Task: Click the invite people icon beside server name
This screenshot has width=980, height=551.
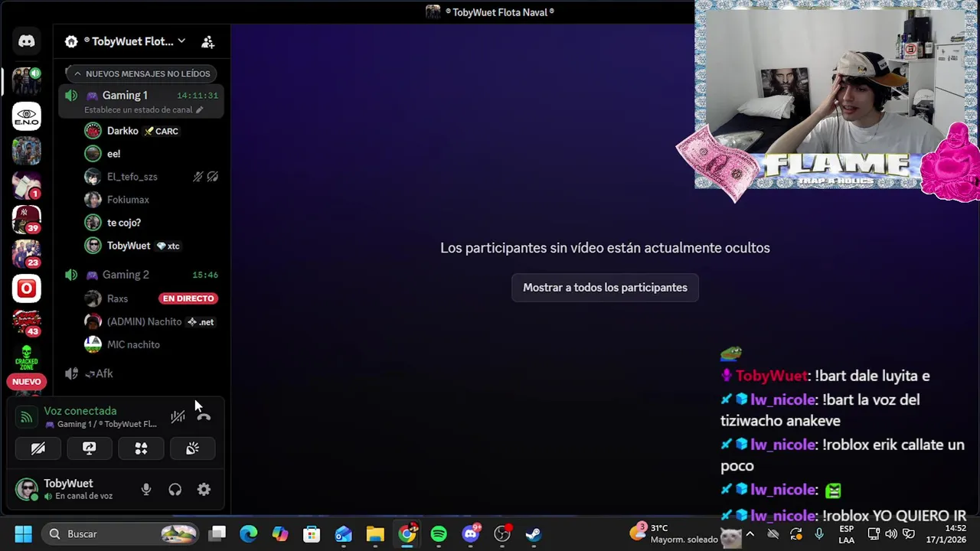Action: tap(207, 42)
